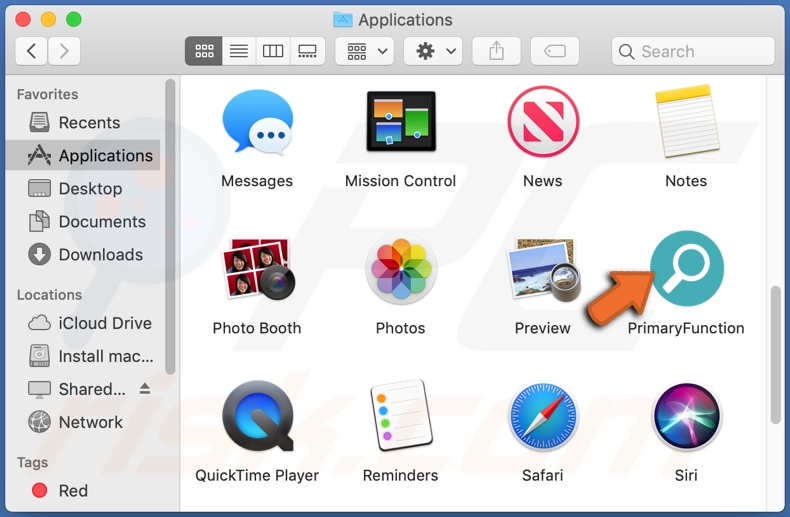Select the PrimaryFunction magnifier app icon
Screen dimensions: 790x517
pyautogui.click(x=687, y=268)
